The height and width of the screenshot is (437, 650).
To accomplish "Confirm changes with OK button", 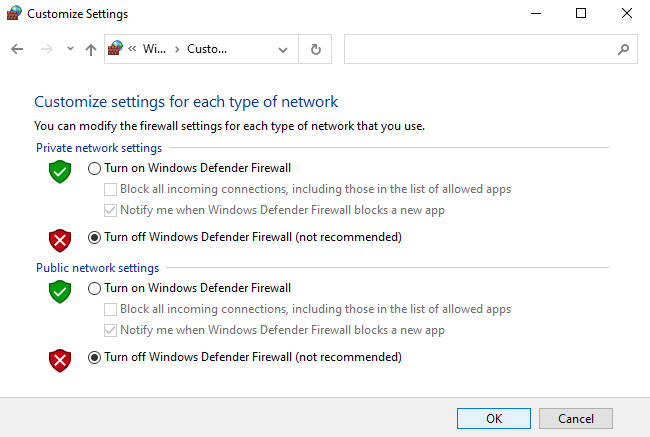I will coord(494,418).
